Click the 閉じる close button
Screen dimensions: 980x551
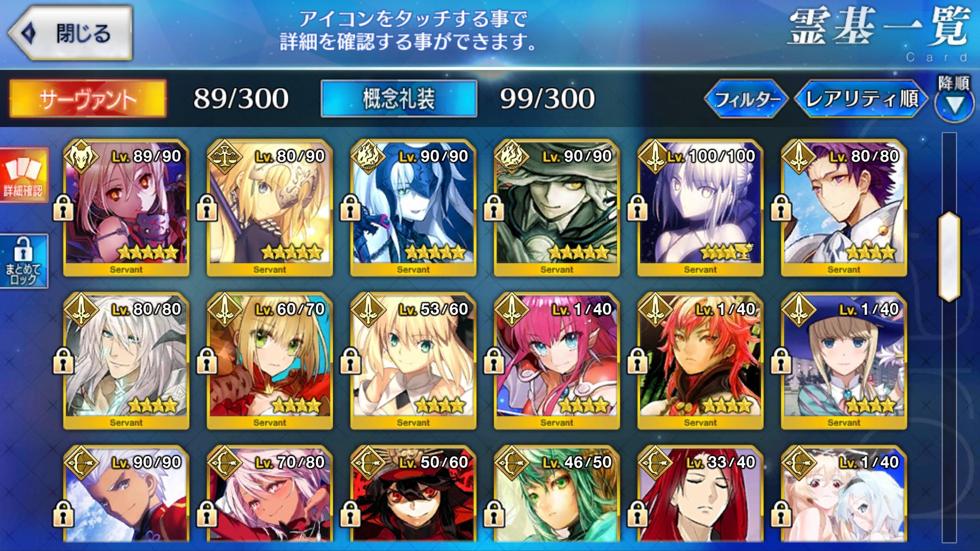tap(70, 34)
